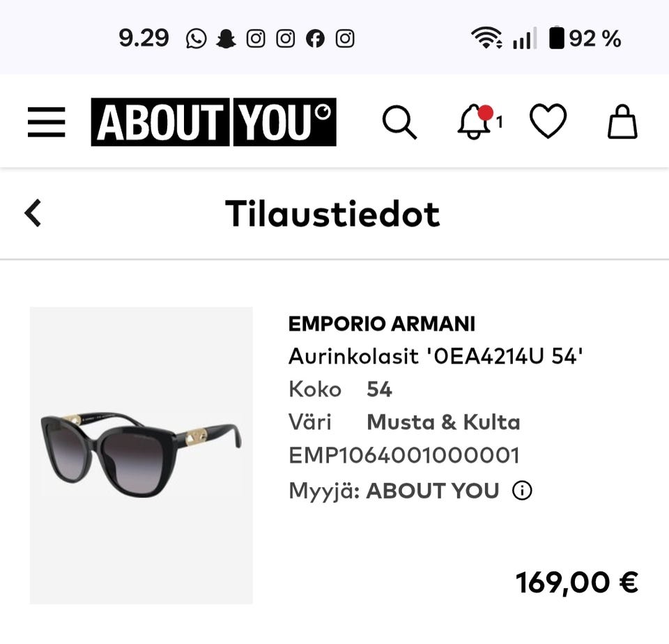Screen dimensions: 669x644
Task: Tap the Facebook status bar icon
Action: point(315,39)
